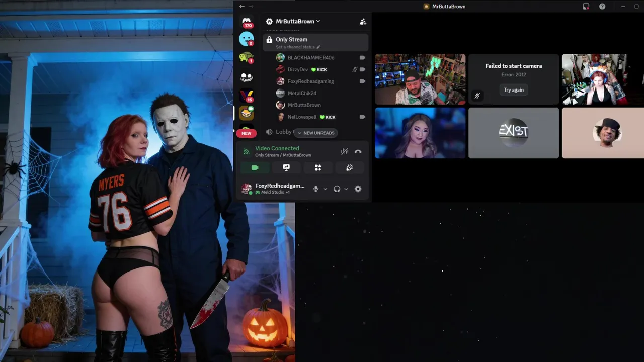644x362 pixels.
Task: Open Discord direct messages home icon
Action: point(247,22)
